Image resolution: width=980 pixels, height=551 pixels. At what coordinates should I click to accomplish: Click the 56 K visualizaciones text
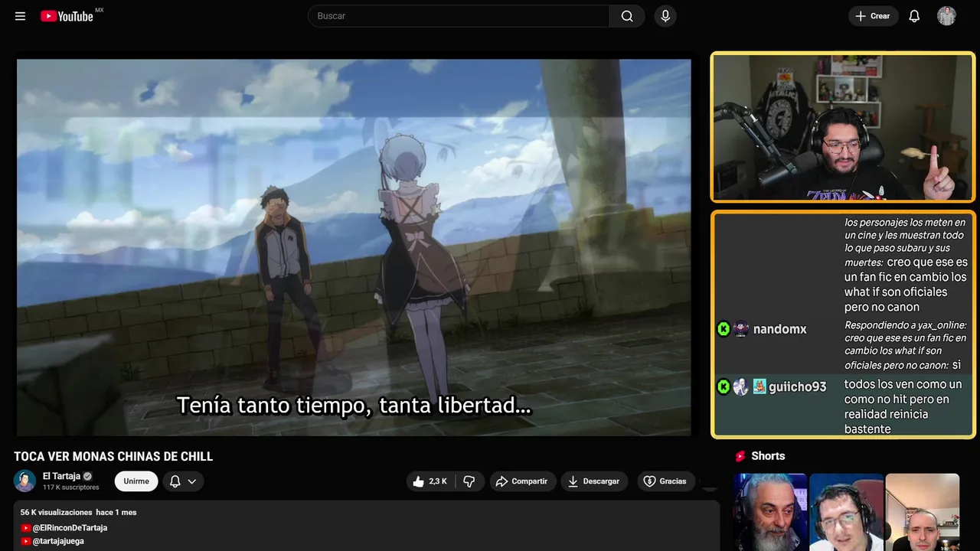(x=57, y=512)
